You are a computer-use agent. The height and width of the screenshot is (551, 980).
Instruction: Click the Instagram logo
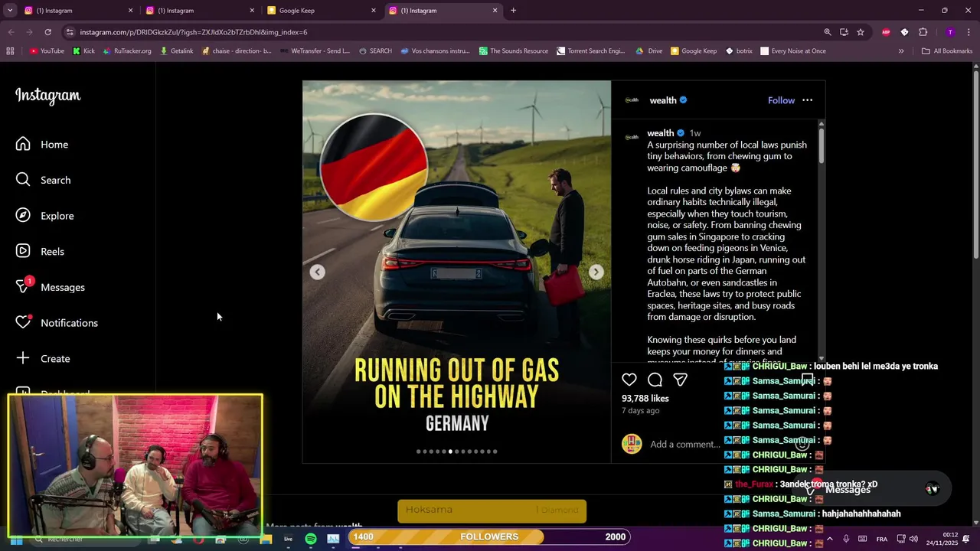click(48, 96)
